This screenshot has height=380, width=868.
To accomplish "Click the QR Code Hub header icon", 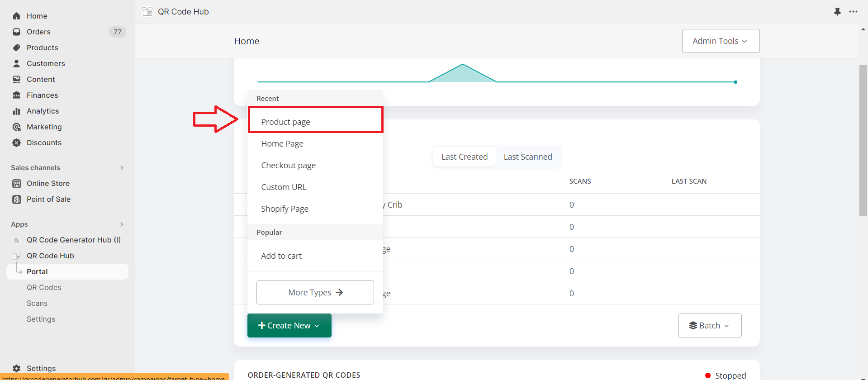I will click(147, 12).
